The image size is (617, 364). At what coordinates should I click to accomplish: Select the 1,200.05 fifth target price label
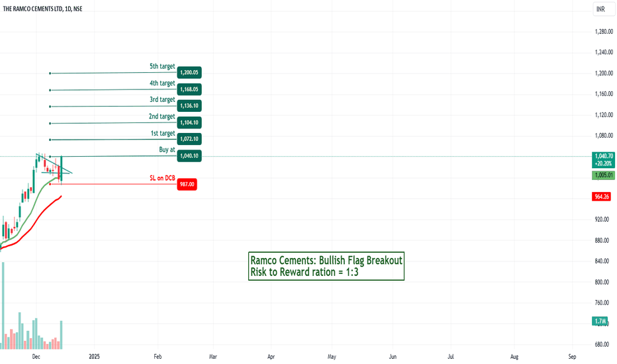click(189, 72)
